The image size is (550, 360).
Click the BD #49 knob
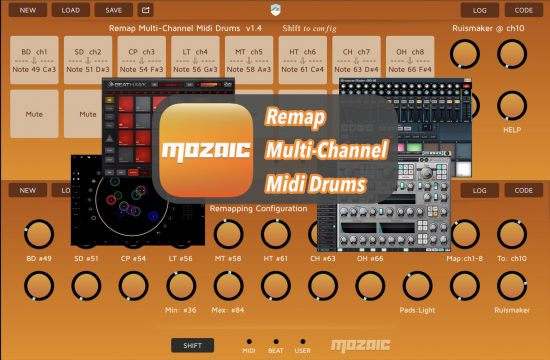tap(39, 234)
